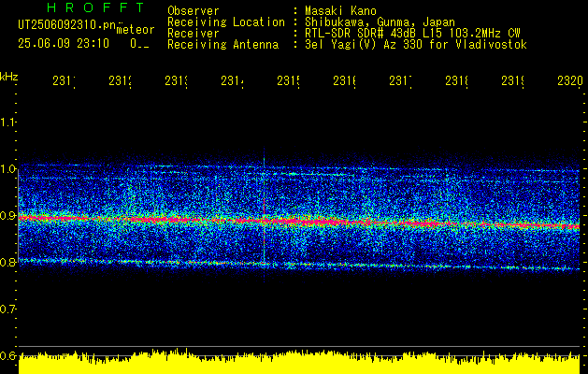Click the 2316 time marker
The image size is (588, 374).
click(x=344, y=81)
